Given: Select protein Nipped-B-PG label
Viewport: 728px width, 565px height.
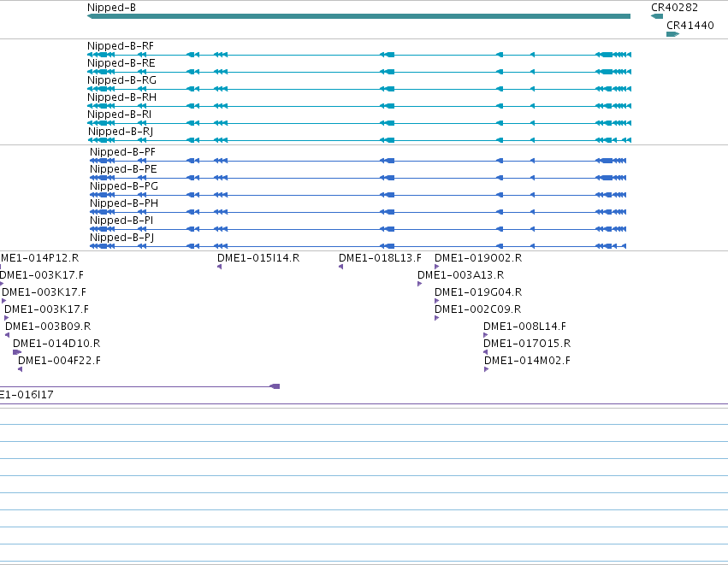Looking at the screenshot, I should (124, 186).
